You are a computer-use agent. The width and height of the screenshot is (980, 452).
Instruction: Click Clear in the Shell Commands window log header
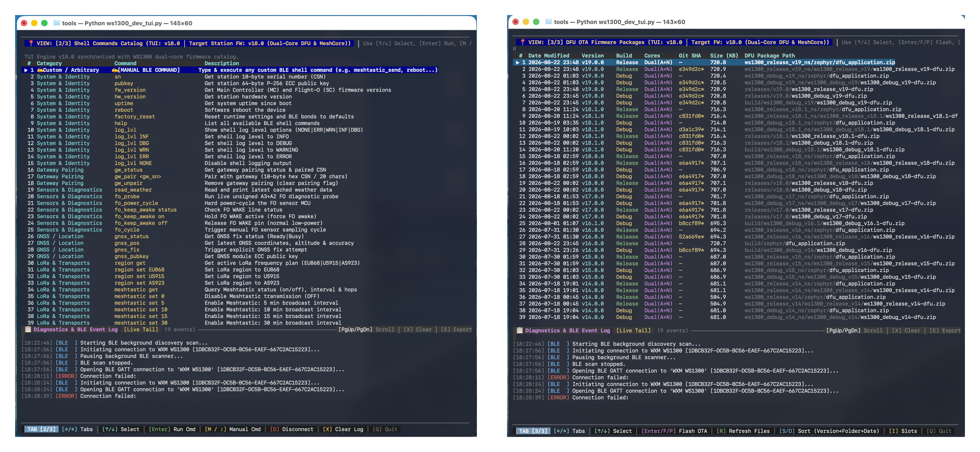418,330
